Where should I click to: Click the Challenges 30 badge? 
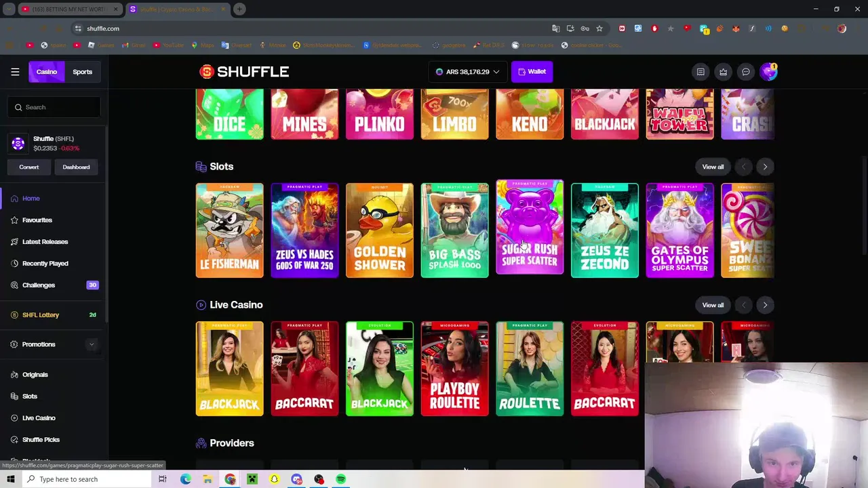pos(92,285)
